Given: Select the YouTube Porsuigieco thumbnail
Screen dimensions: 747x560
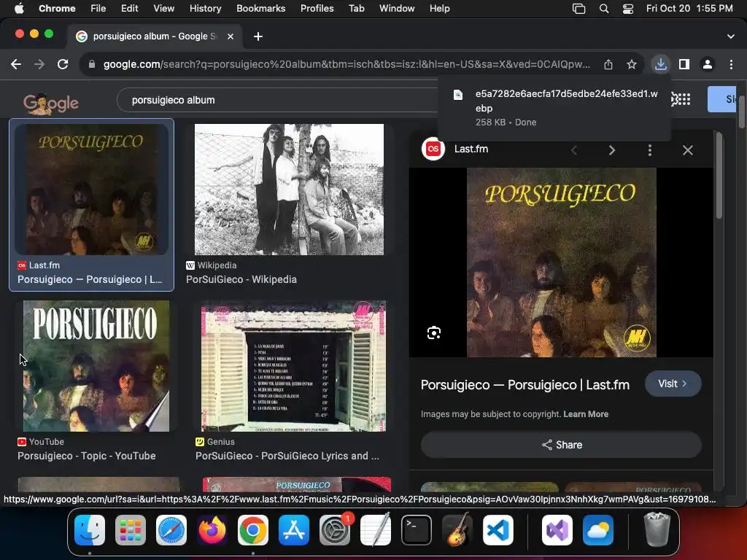Looking at the screenshot, I should click(96, 366).
